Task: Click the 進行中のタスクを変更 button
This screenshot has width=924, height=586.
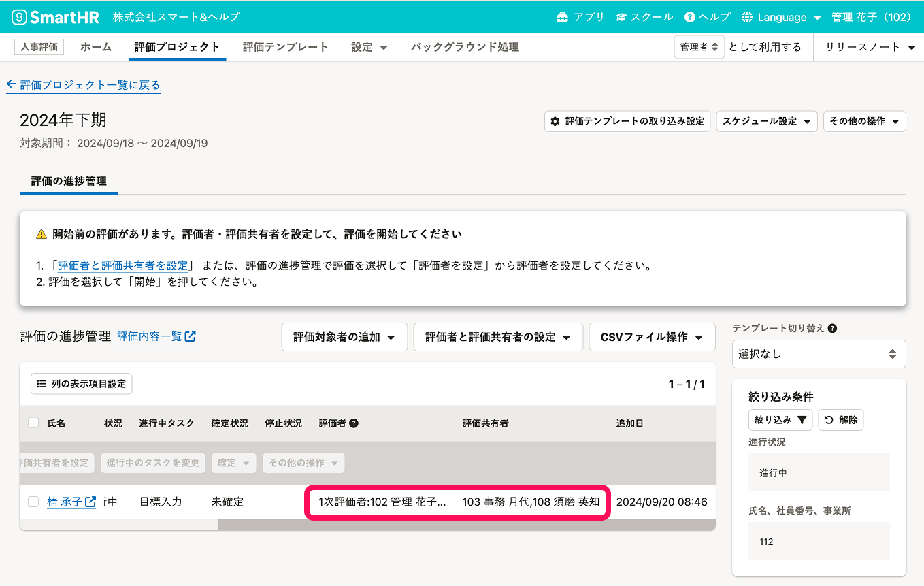Action: pos(153,463)
